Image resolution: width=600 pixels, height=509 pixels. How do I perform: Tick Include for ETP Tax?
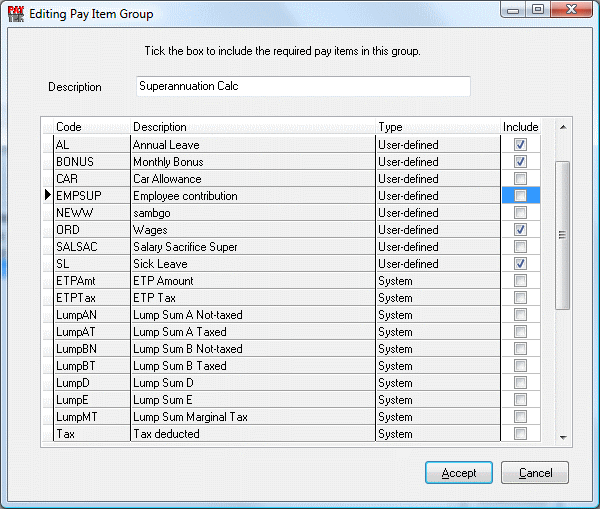pyautogui.click(x=520, y=297)
